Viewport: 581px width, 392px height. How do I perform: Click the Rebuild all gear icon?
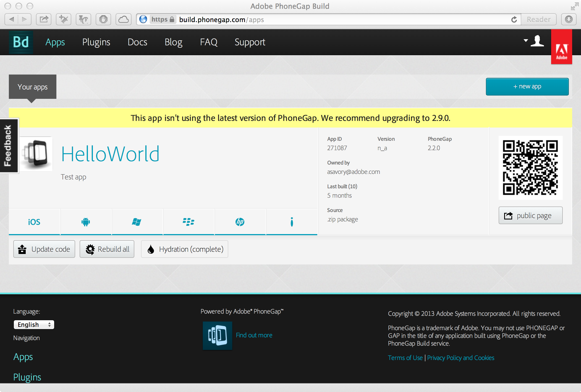point(89,249)
